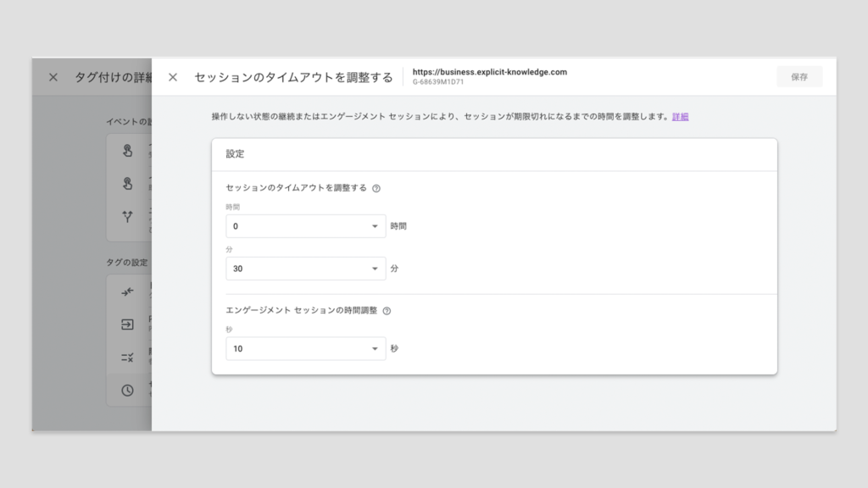868x488 pixels.
Task: Click the 設定 card header
Action: (x=235, y=155)
